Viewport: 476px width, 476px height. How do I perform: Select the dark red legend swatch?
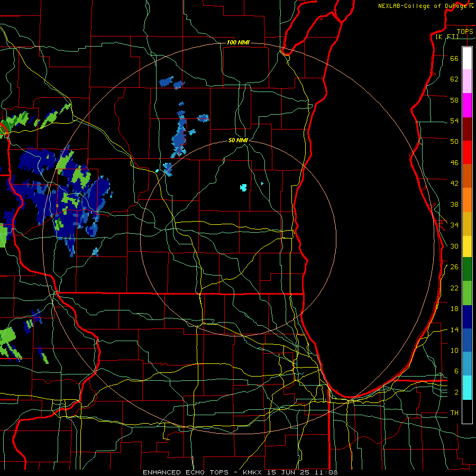[467, 129]
